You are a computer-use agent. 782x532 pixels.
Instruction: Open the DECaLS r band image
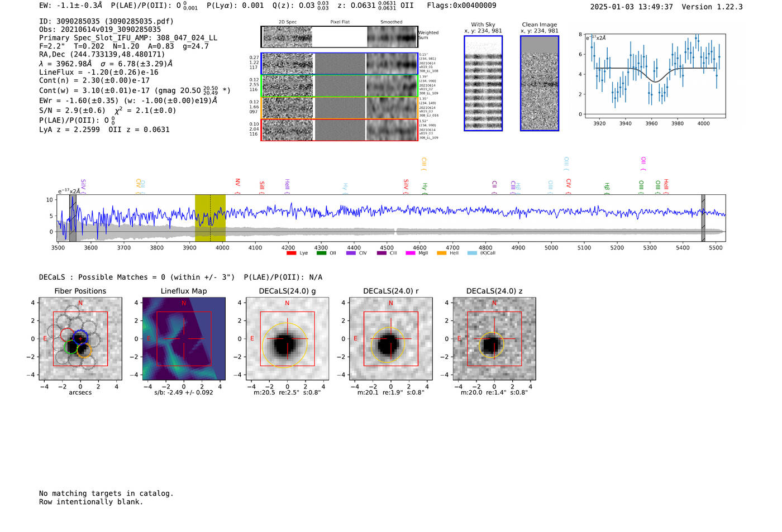point(390,339)
